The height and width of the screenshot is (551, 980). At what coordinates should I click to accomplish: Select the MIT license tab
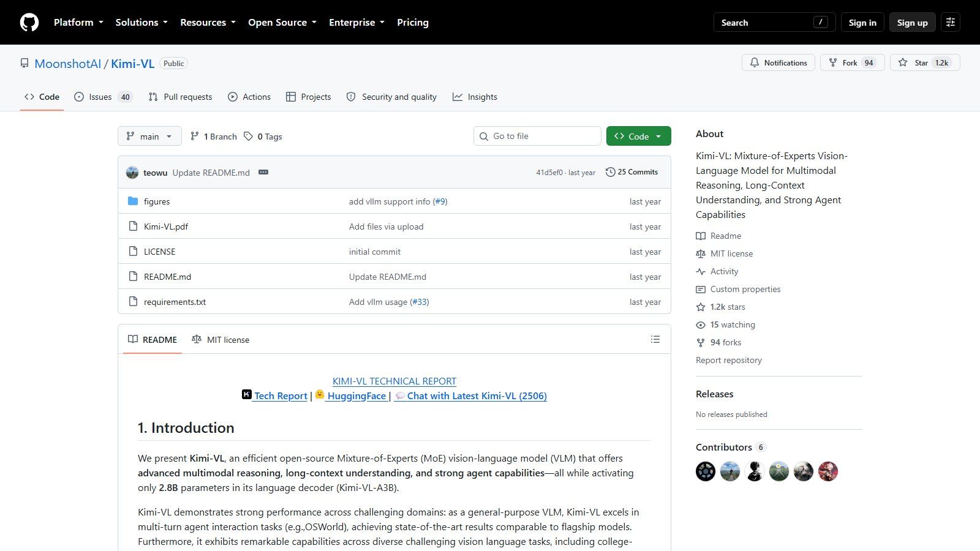tap(221, 339)
